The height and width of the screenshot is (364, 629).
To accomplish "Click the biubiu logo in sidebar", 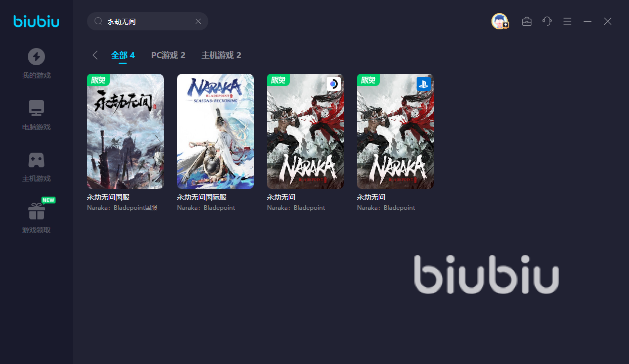I will pos(36,21).
